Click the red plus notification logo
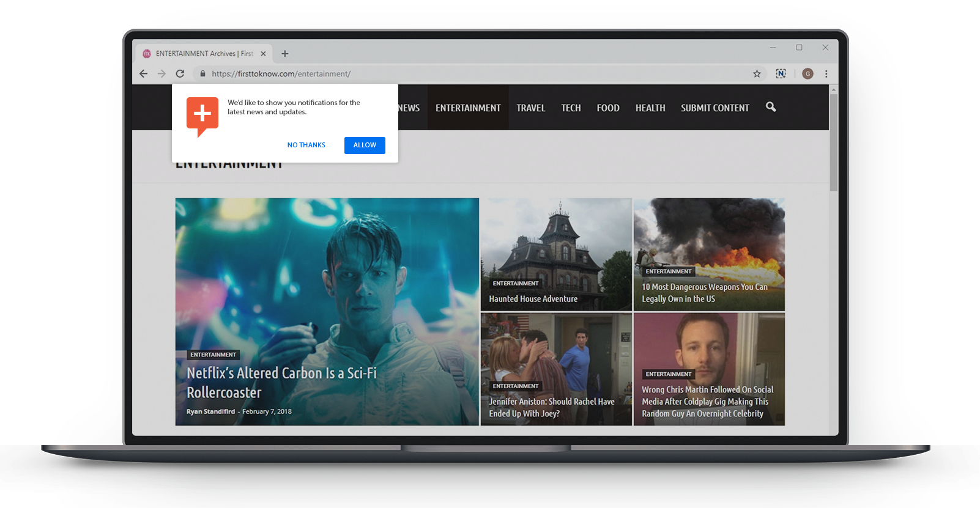Viewport: 980px width, 508px height. coord(202,117)
